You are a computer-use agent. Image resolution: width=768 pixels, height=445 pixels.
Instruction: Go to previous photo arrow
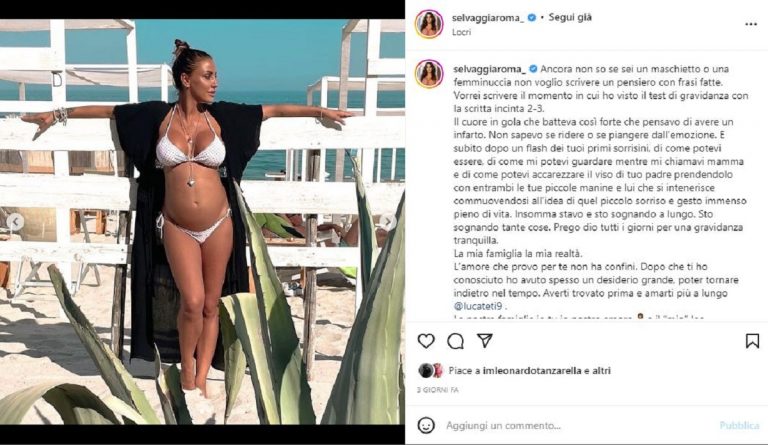[x=16, y=222]
